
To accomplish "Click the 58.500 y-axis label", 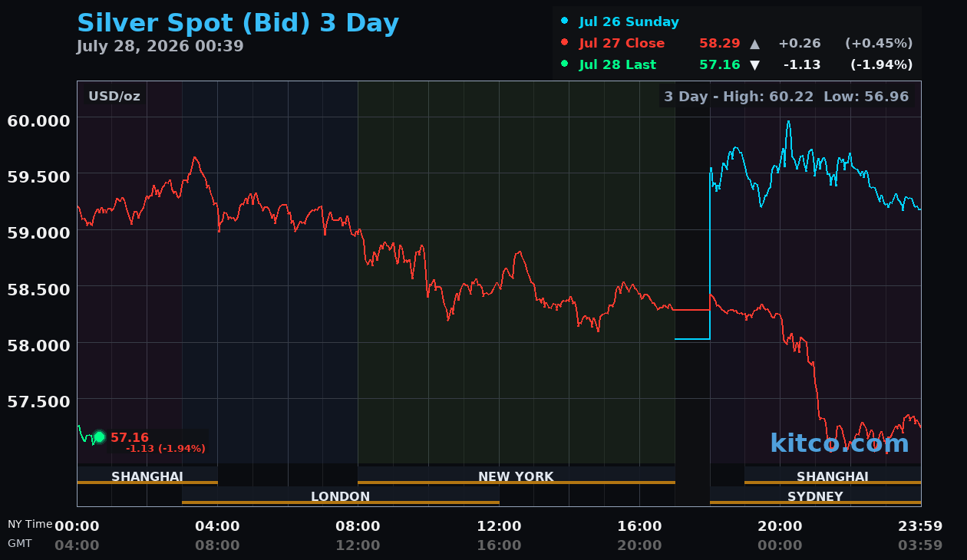I will click(x=38, y=288).
